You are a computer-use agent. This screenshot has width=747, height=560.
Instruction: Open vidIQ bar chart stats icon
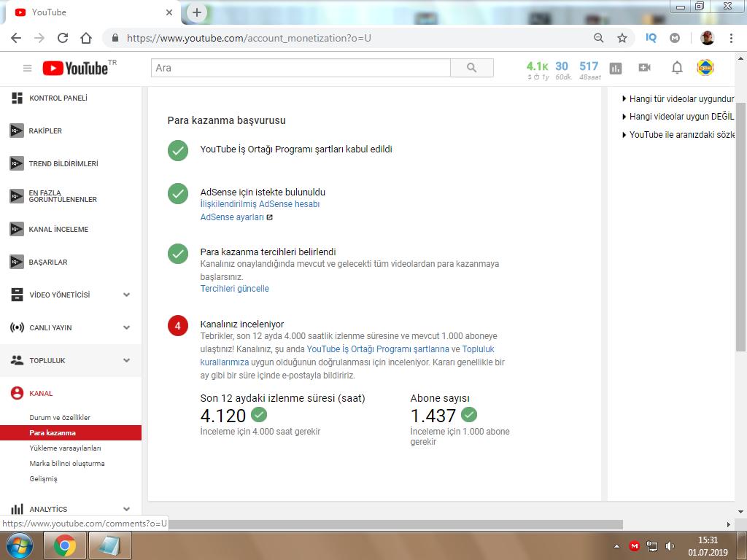click(x=616, y=68)
